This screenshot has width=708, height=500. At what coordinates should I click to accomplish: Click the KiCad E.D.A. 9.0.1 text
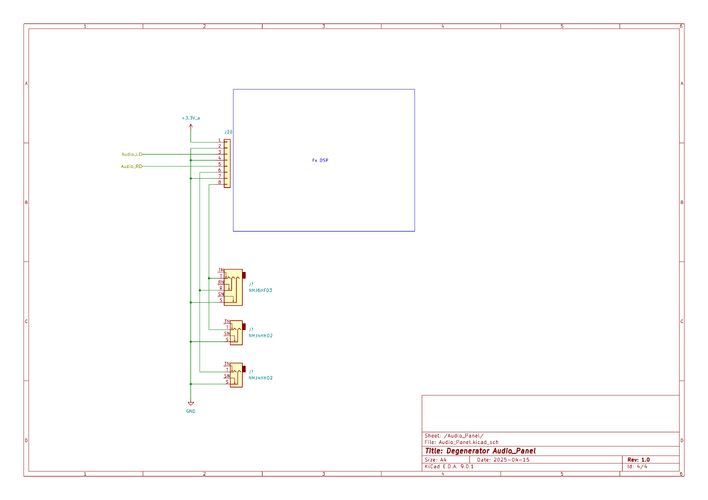[x=449, y=466]
